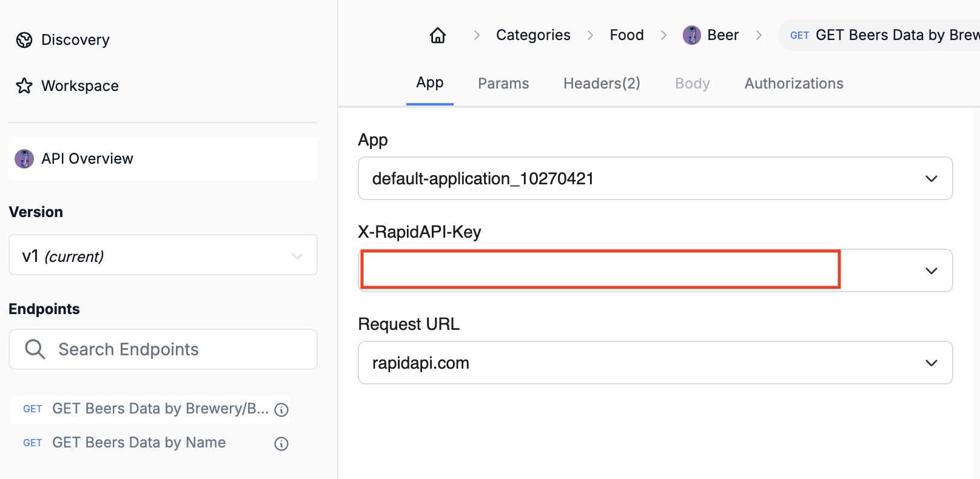The image size is (980, 479).
Task: Select the GET Beers Data by Brewery/B... endpoint
Action: pos(150,409)
